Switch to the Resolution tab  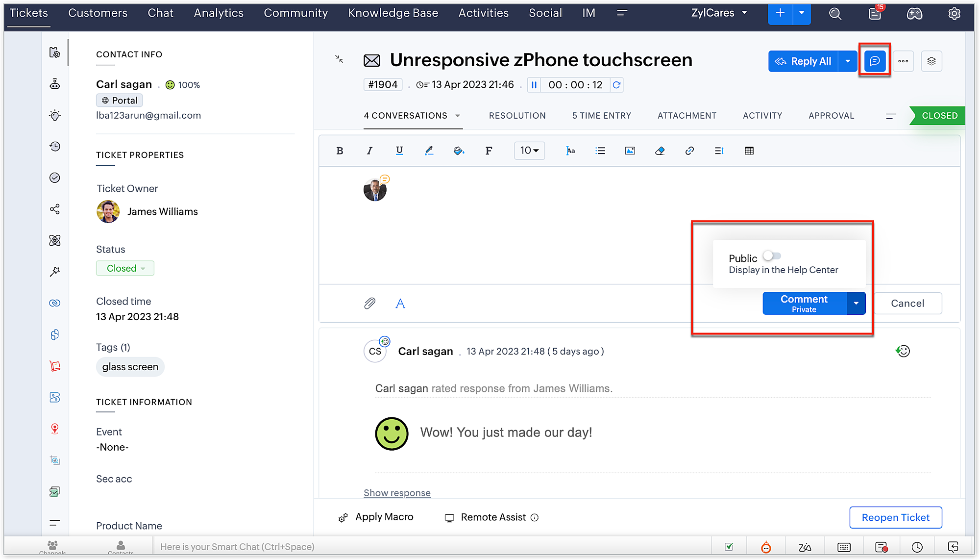(x=517, y=116)
